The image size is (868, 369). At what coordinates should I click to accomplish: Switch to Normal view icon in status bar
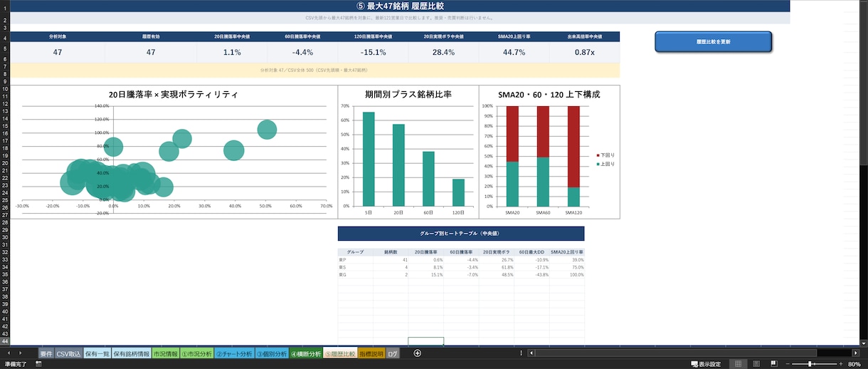coord(738,364)
